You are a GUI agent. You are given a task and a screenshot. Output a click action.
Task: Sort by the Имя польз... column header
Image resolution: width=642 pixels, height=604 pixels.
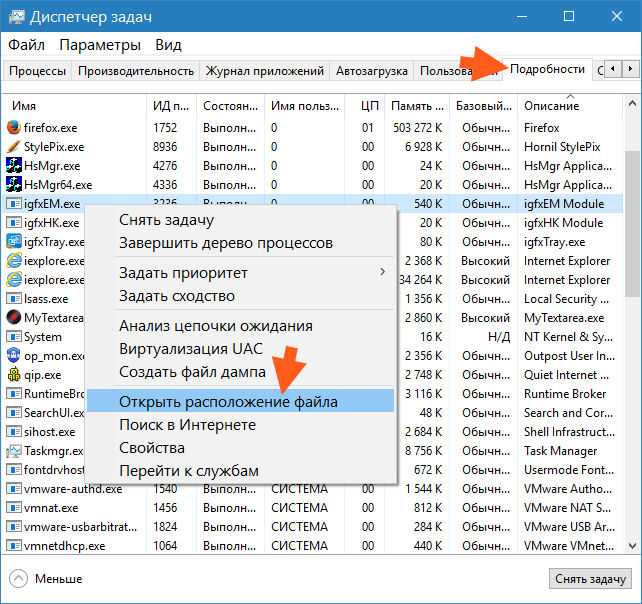tap(305, 106)
